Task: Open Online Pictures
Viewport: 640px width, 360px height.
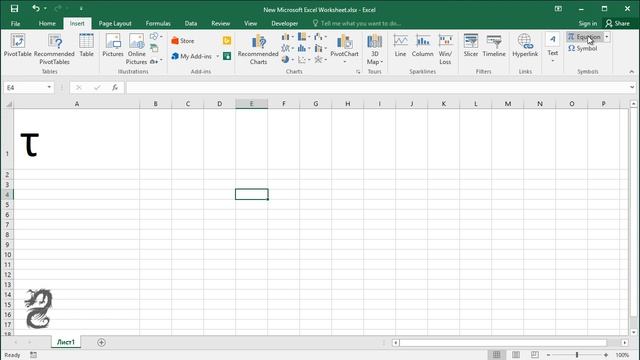Action: pos(136,49)
